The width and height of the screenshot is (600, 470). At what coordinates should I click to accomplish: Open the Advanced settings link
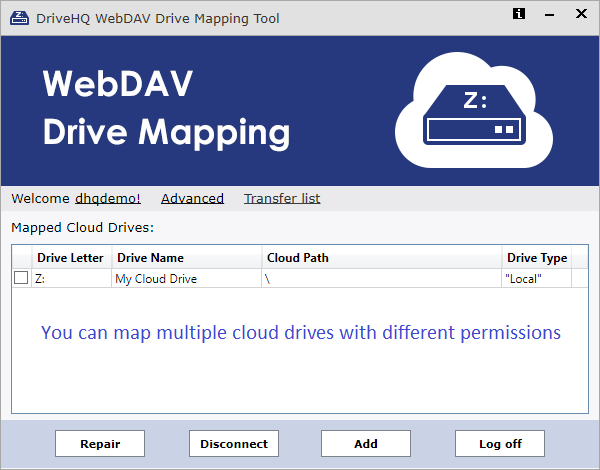pyautogui.click(x=192, y=198)
